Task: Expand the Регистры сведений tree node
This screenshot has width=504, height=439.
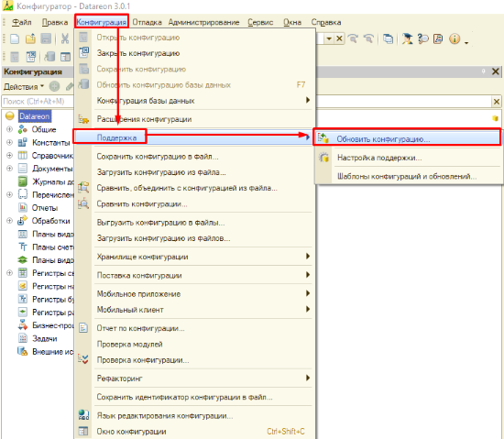Action: (x=9, y=273)
